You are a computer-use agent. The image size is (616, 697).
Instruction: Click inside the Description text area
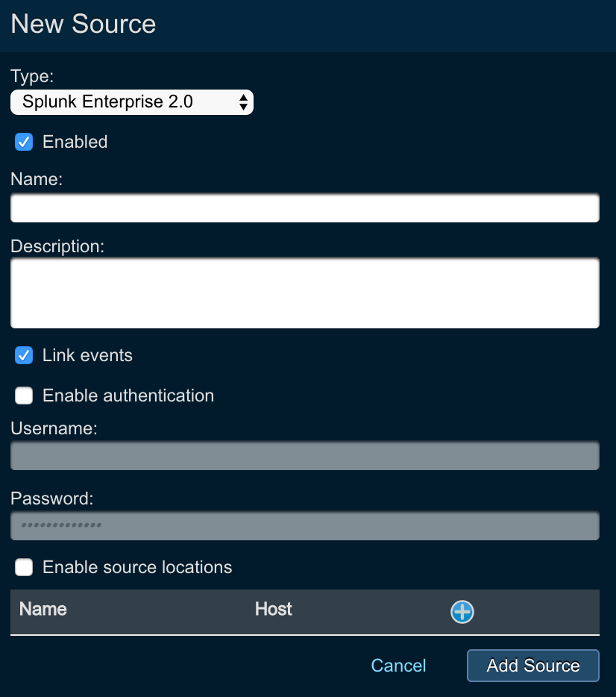pyautogui.click(x=304, y=293)
